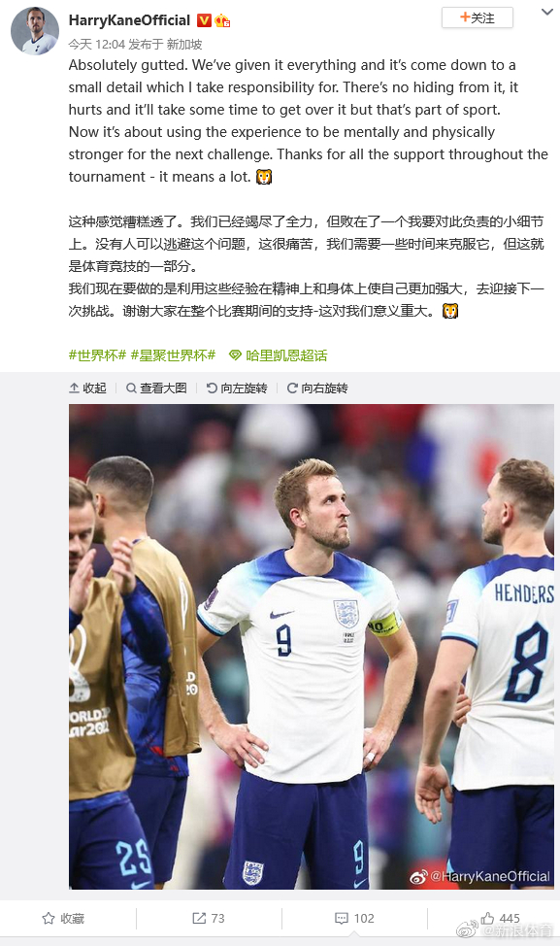Visit 哈里凯恩超话 super topic

point(286,355)
